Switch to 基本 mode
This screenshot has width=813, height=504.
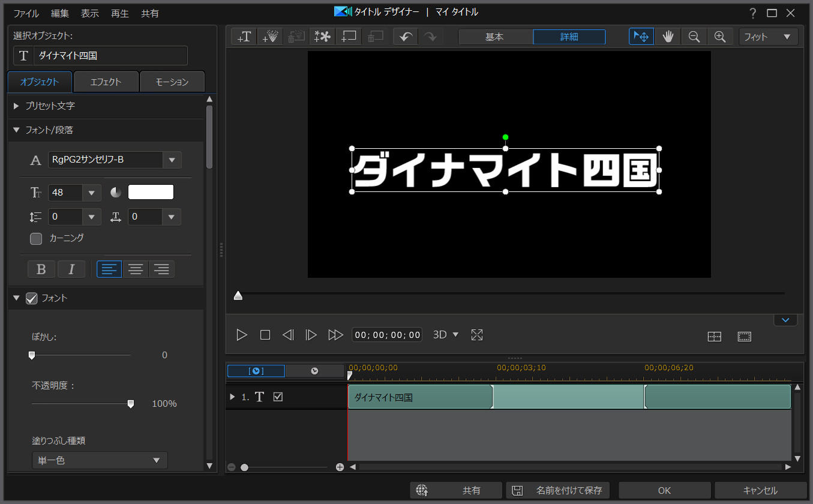tap(496, 37)
